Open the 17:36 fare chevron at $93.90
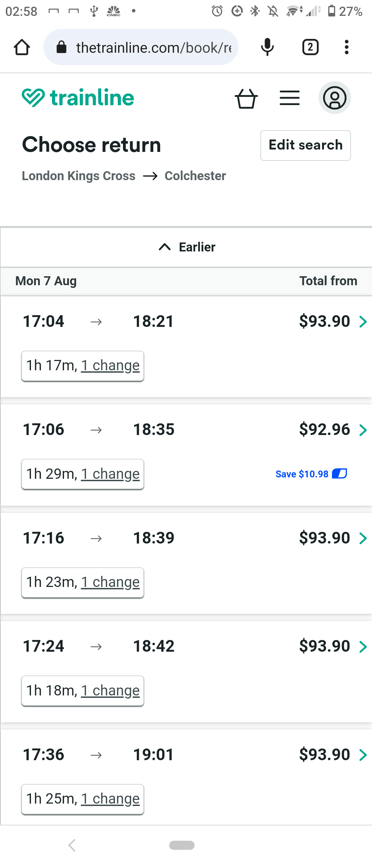This screenshot has width=372, height=868. coord(363,755)
